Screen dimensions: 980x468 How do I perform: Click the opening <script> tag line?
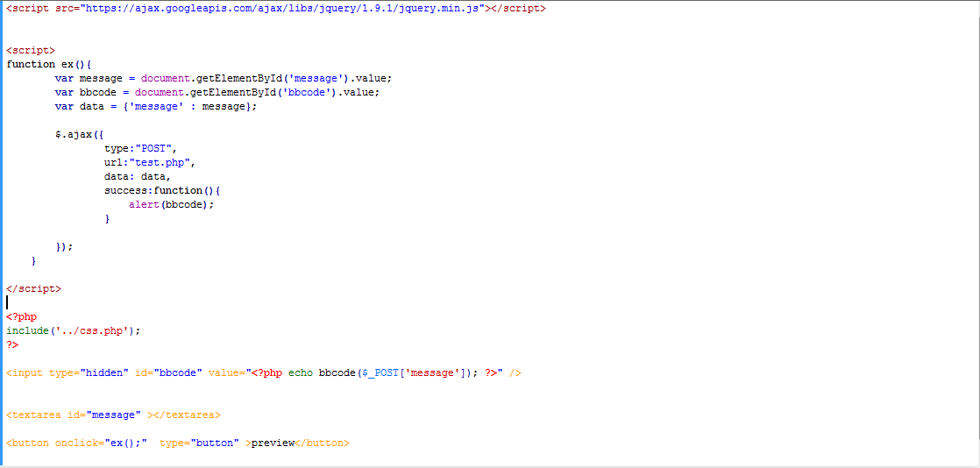31,51
